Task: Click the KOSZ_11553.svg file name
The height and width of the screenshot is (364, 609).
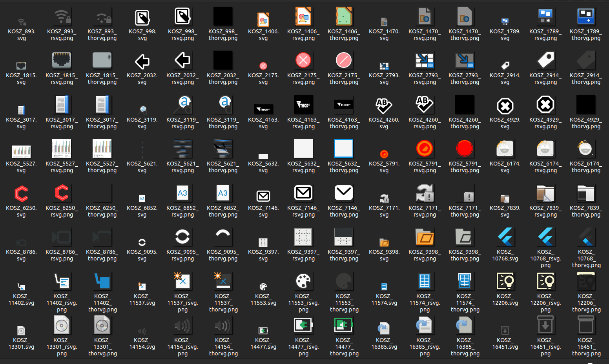Action: pos(263,299)
